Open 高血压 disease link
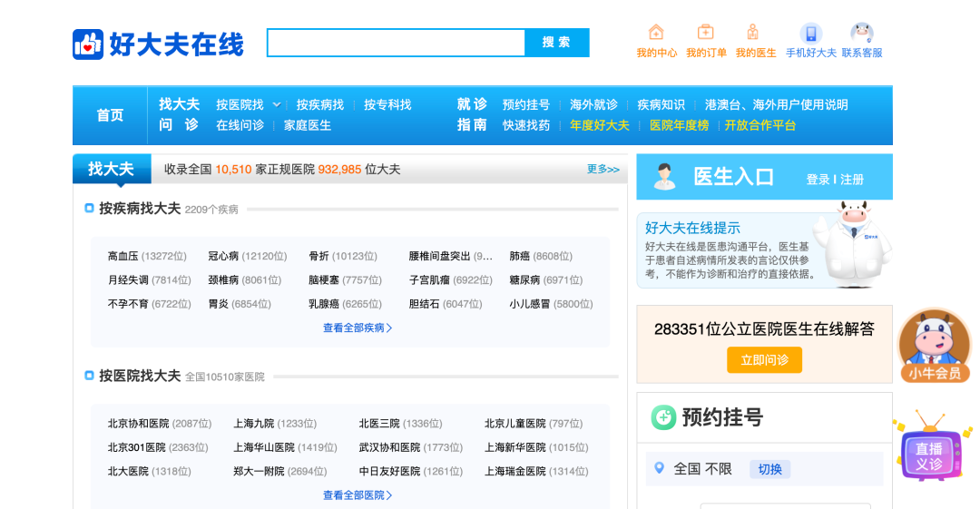This screenshot has height=509, width=980. click(x=123, y=256)
